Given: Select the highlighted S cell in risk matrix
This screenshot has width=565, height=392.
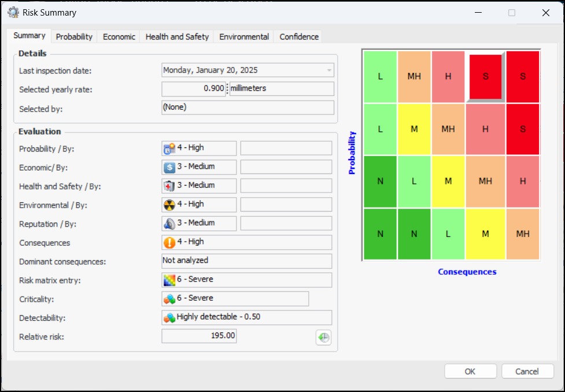Looking at the screenshot, I should [x=485, y=76].
